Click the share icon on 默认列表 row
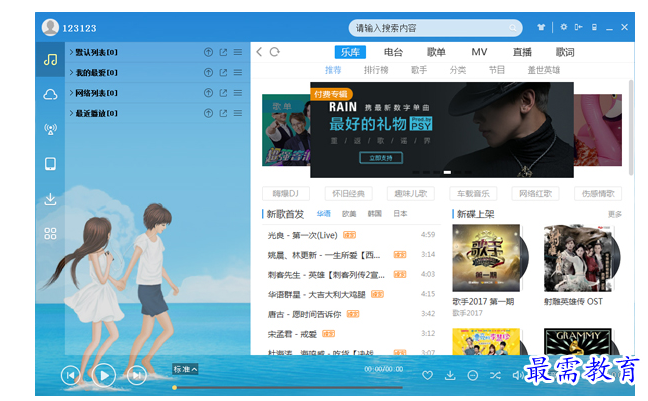This screenshot has width=648, height=401. 223,52
